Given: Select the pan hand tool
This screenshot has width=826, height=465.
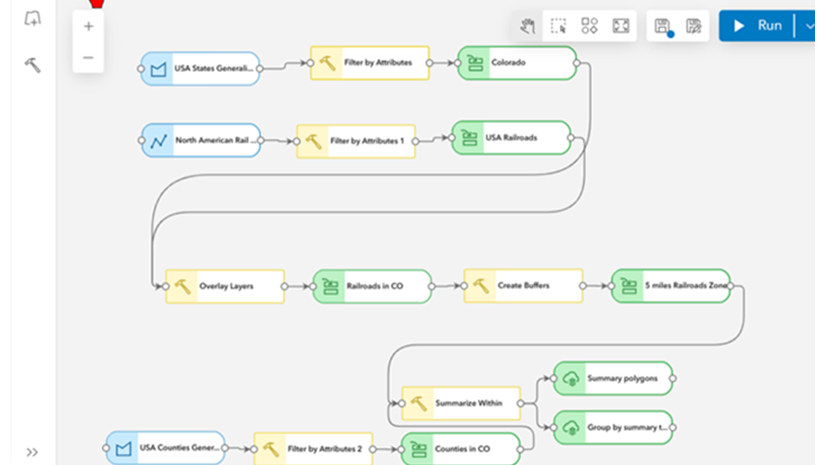Looking at the screenshot, I should pos(527,26).
